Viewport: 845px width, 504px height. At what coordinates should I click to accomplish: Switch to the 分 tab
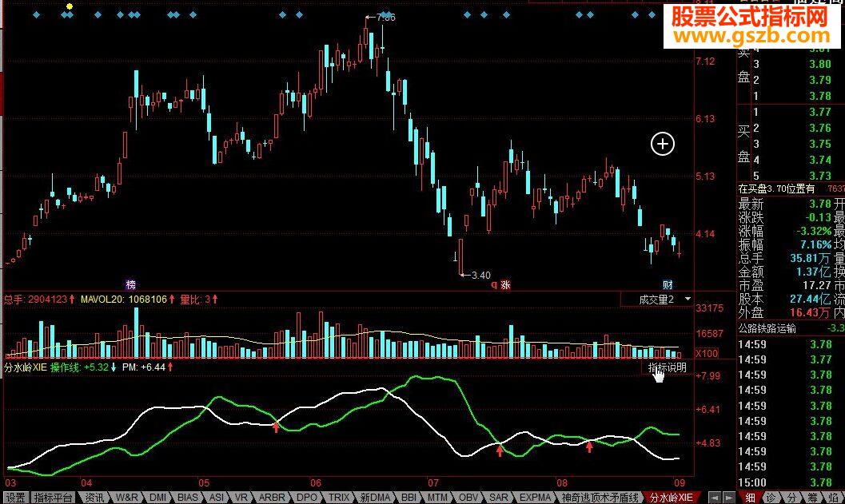tap(791, 498)
